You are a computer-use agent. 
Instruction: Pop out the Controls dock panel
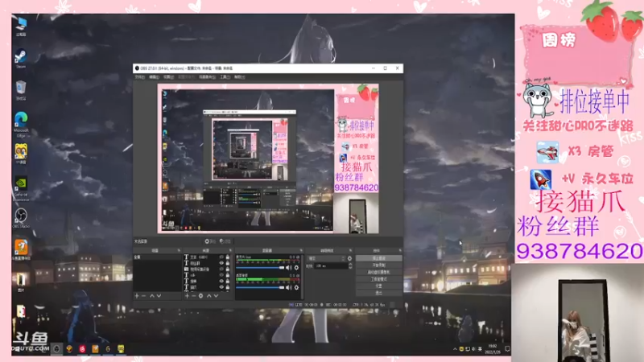point(400,250)
